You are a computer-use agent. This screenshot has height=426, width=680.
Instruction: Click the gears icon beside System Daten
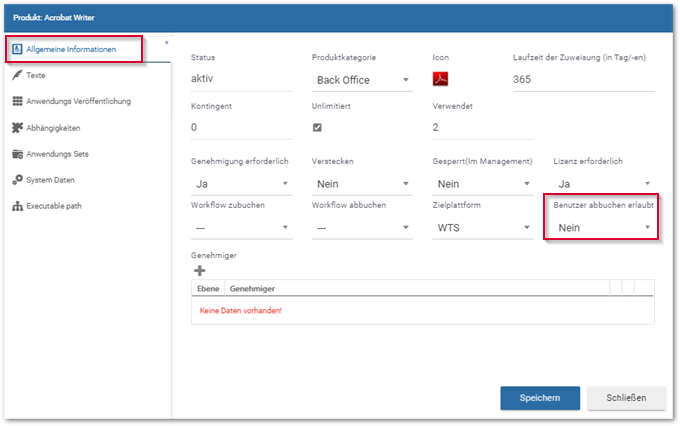point(17,180)
